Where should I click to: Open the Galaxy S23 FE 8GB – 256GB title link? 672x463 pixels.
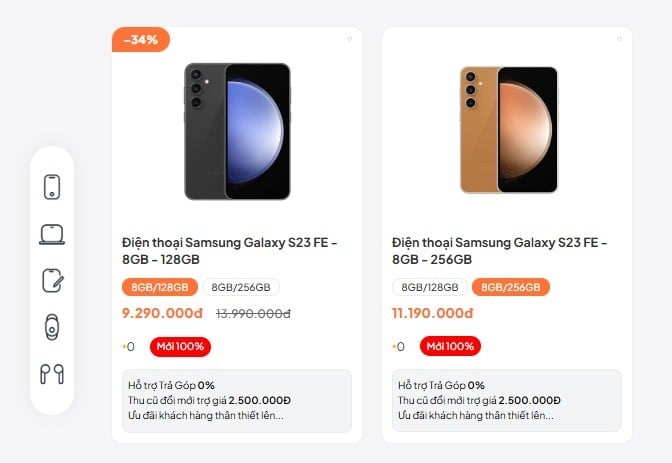(x=500, y=251)
